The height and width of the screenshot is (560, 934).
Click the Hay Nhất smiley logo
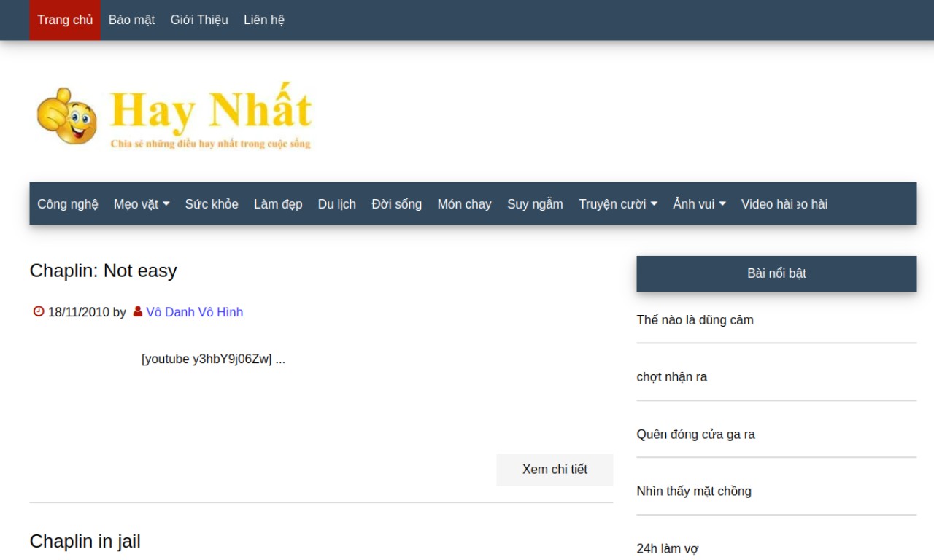(x=174, y=115)
